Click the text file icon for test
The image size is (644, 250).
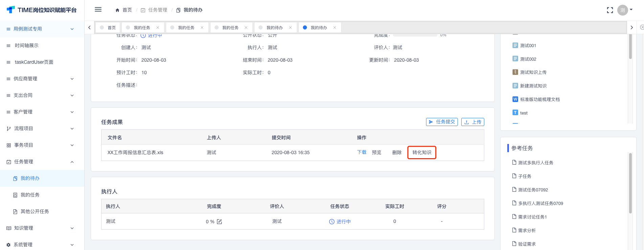[x=515, y=113]
